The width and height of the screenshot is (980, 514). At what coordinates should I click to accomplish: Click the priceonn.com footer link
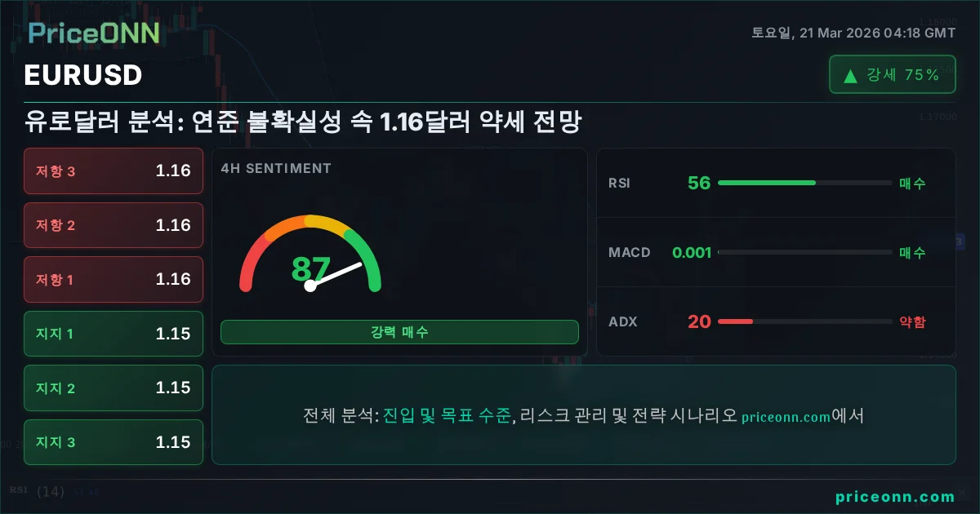click(x=895, y=497)
